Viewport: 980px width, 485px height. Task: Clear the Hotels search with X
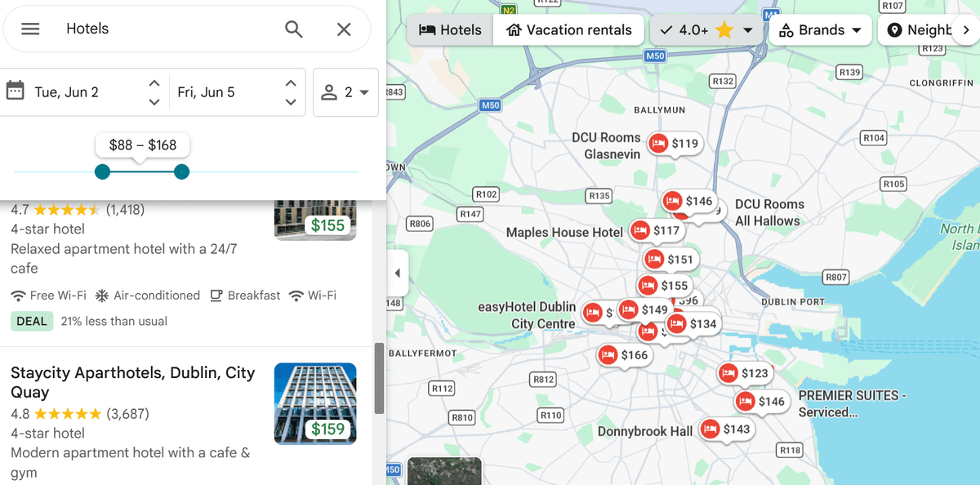[344, 29]
